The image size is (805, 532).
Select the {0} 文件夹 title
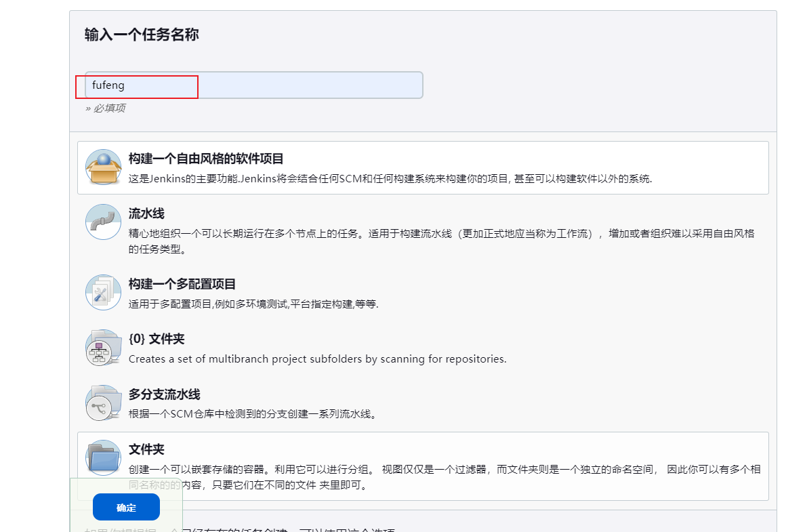tap(157, 339)
